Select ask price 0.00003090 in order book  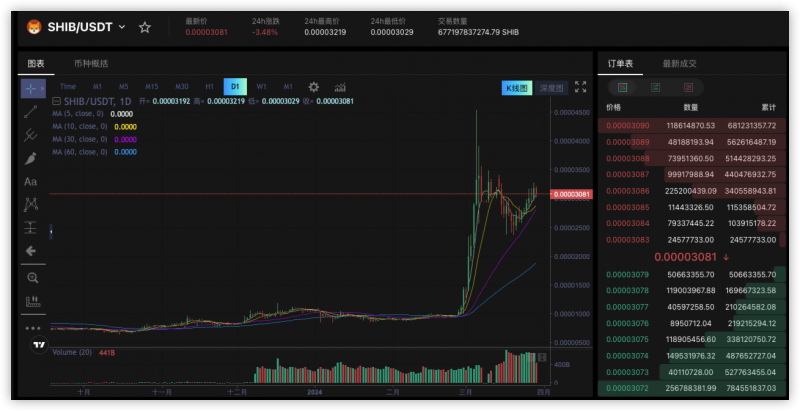point(628,125)
